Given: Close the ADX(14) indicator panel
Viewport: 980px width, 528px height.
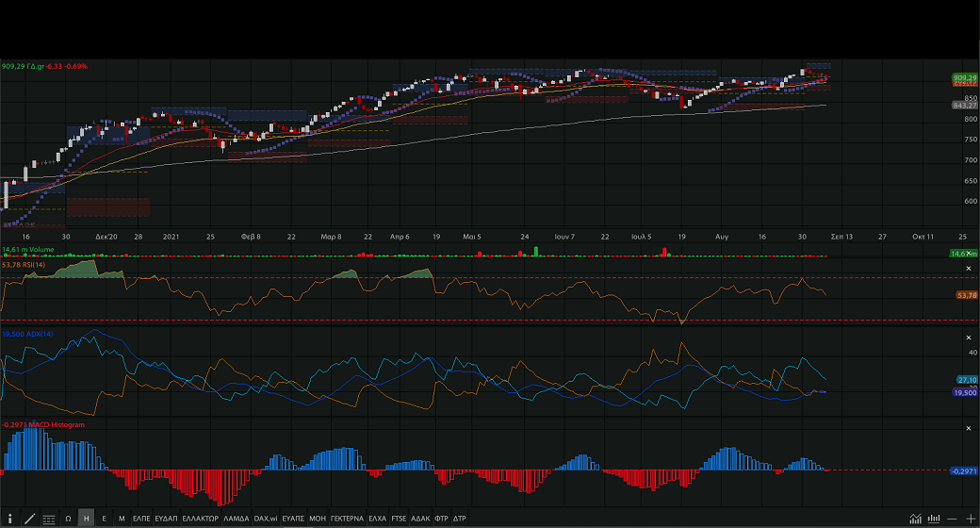Looking at the screenshot, I should 969,337.
